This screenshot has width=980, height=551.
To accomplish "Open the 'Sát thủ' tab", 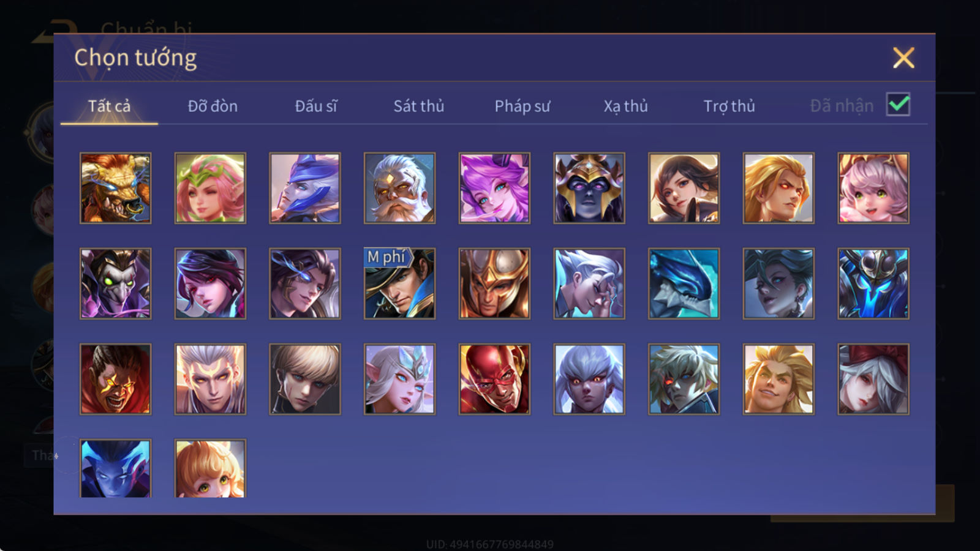I will pos(419,106).
